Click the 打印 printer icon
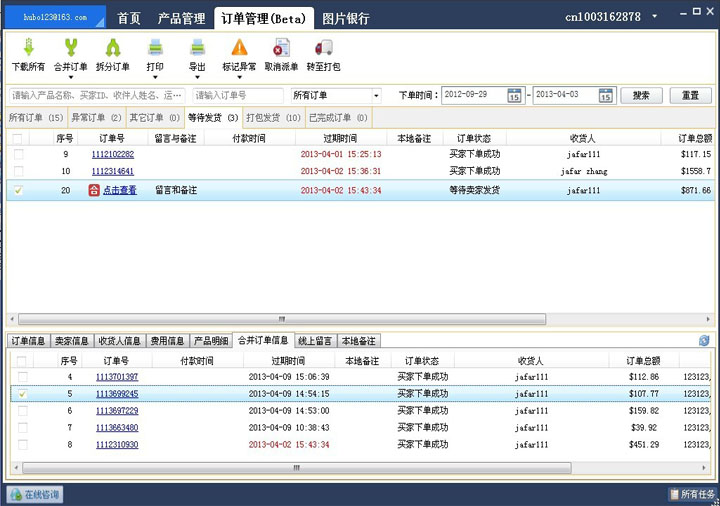Viewport: 720px width, 506px height. coord(155,47)
